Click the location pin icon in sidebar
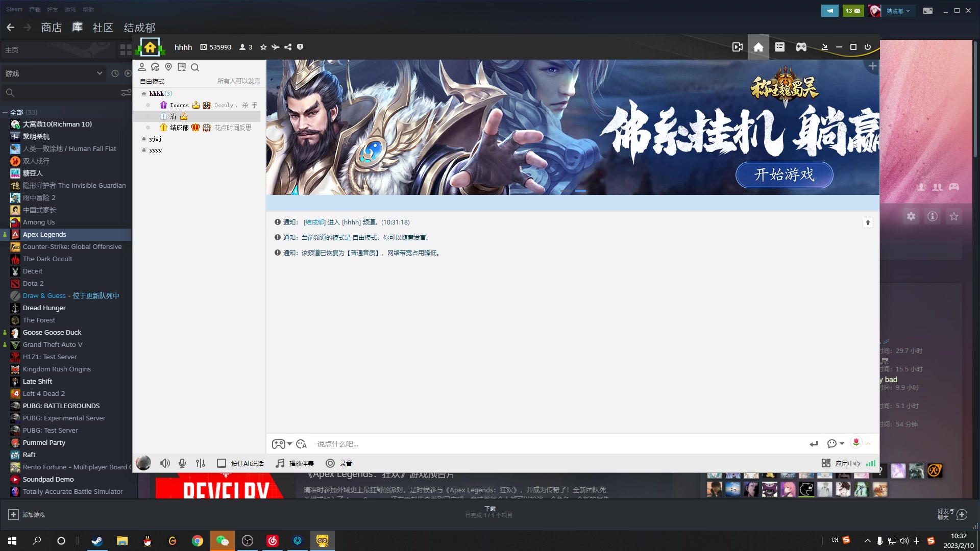The height and width of the screenshot is (551, 980). tap(168, 67)
